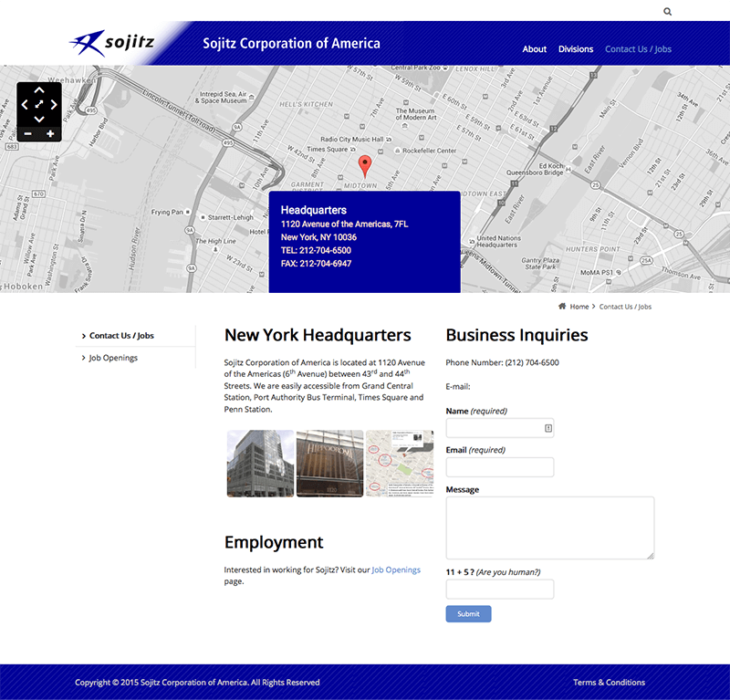The height and width of the screenshot is (700, 730).
Task: Open the About menu
Action: (x=534, y=49)
